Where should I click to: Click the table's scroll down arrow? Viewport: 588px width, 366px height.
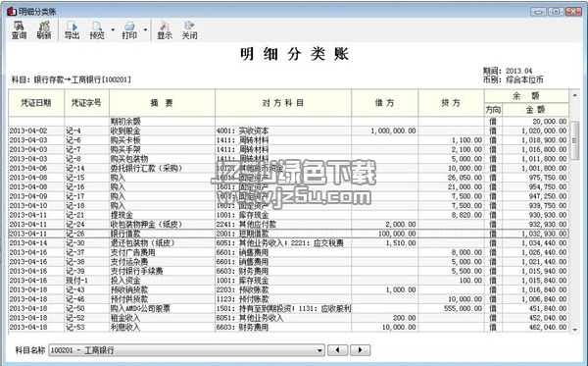(x=575, y=330)
